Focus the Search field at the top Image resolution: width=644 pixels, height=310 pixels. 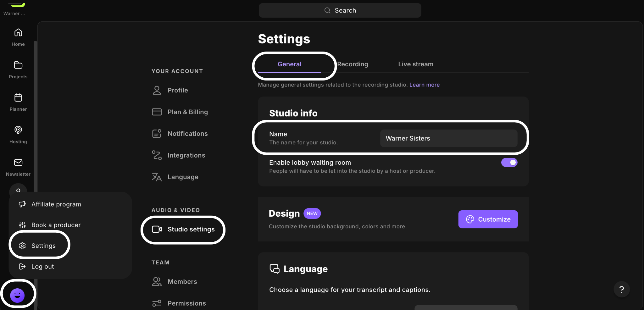tap(340, 10)
